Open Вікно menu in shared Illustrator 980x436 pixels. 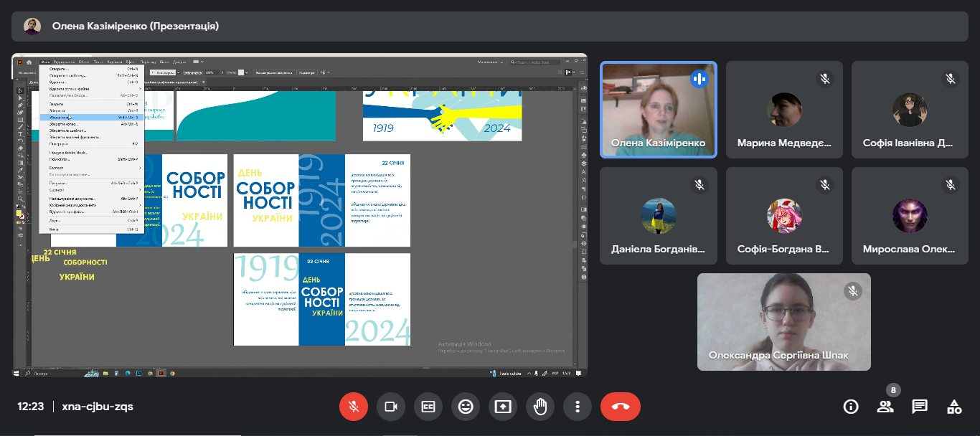click(x=164, y=62)
